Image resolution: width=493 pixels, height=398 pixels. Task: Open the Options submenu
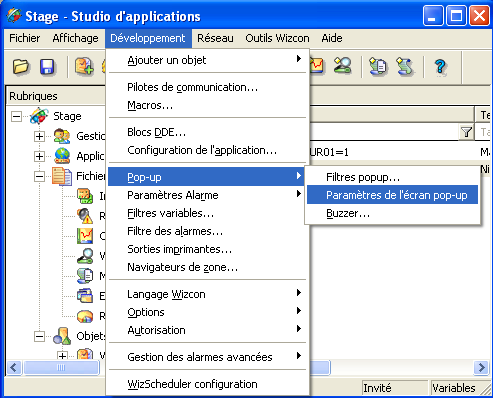pyautogui.click(x=207, y=312)
